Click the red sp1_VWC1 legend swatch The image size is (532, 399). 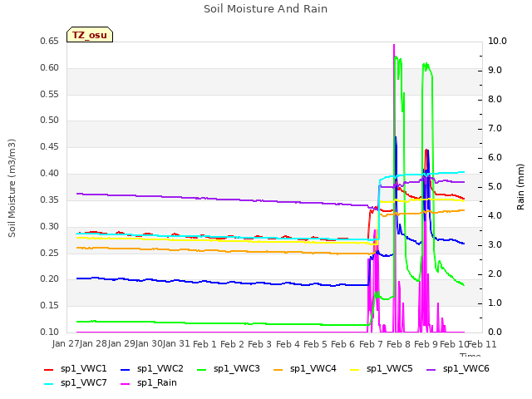[x=49, y=369]
